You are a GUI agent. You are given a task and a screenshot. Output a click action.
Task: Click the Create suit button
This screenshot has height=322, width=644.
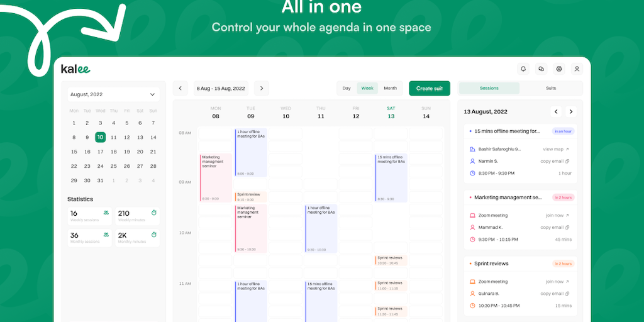pyautogui.click(x=430, y=89)
